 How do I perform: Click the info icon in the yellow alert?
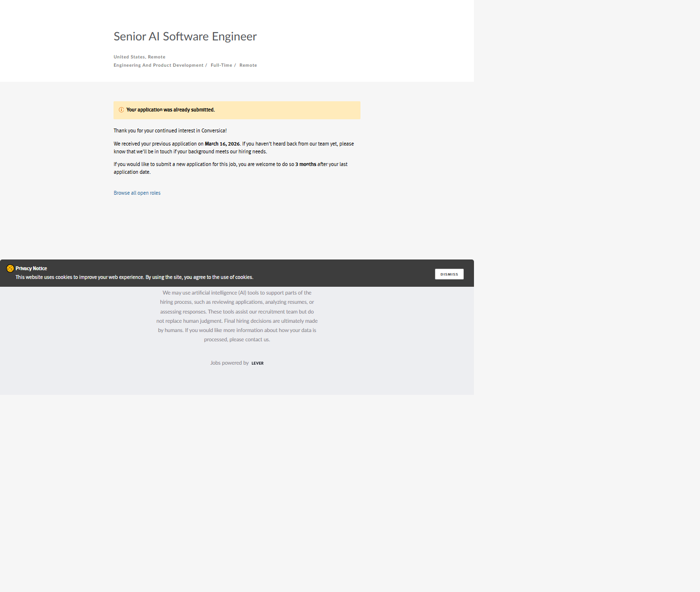click(121, 110)
